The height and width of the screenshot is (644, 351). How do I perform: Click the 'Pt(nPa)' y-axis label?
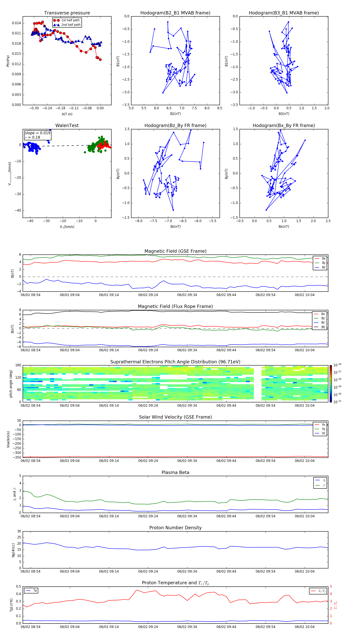(8, 61)
